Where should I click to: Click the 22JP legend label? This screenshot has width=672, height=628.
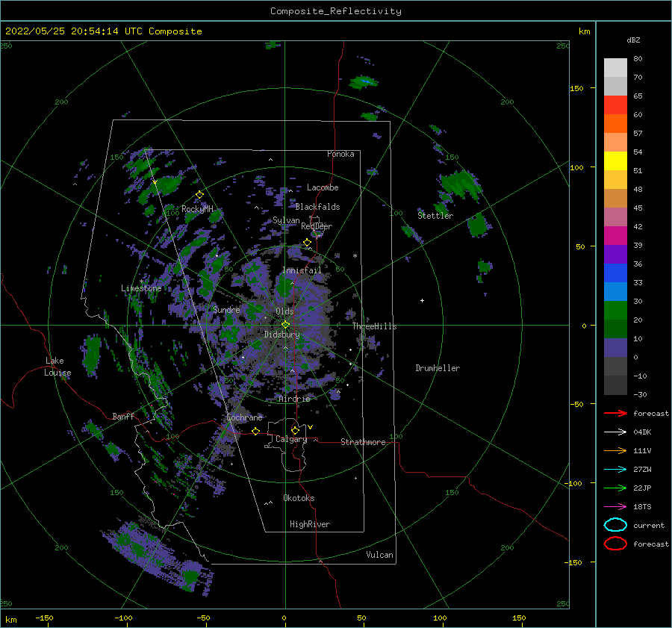point(642,488)
